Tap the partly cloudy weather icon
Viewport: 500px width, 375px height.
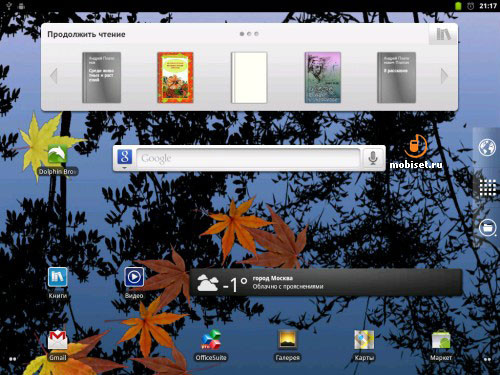point(208,283)
